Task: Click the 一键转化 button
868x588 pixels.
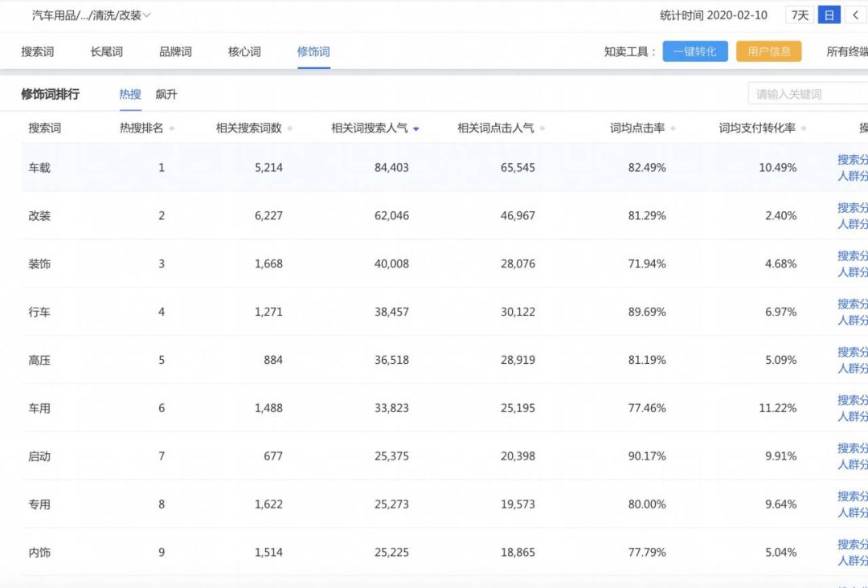Action: 695,51
